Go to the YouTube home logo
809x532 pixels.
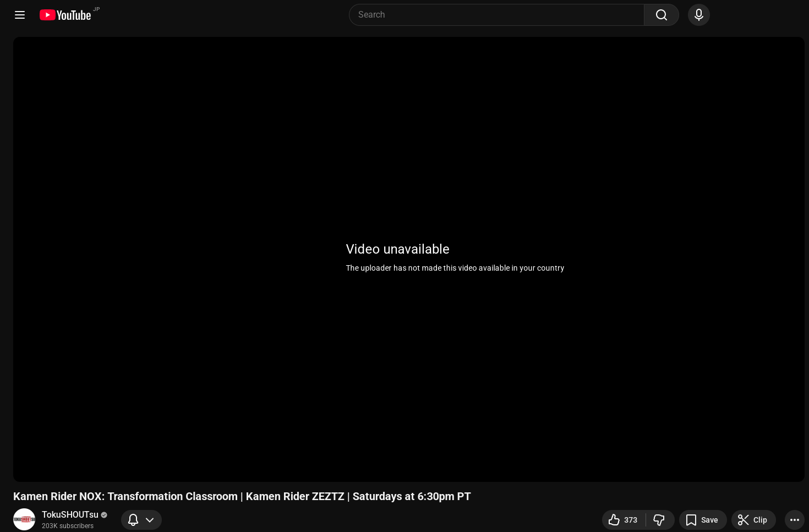click(x=65, y=15)
